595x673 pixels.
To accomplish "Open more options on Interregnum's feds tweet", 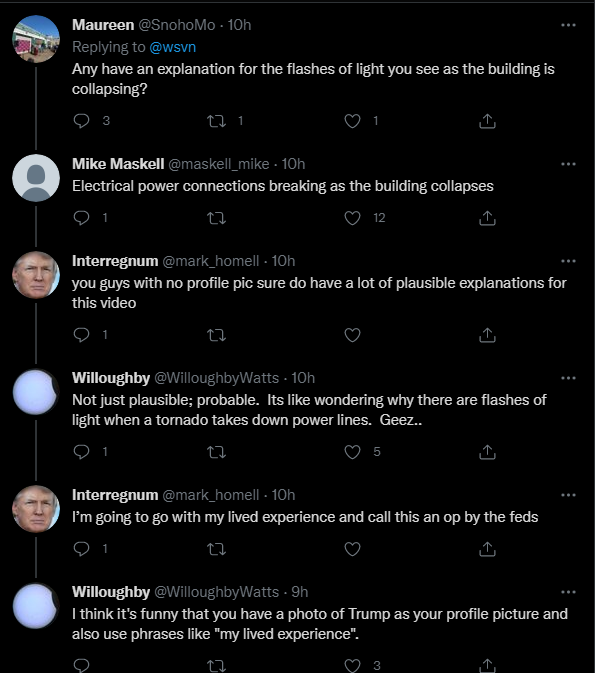I will [x=568, y=495].
